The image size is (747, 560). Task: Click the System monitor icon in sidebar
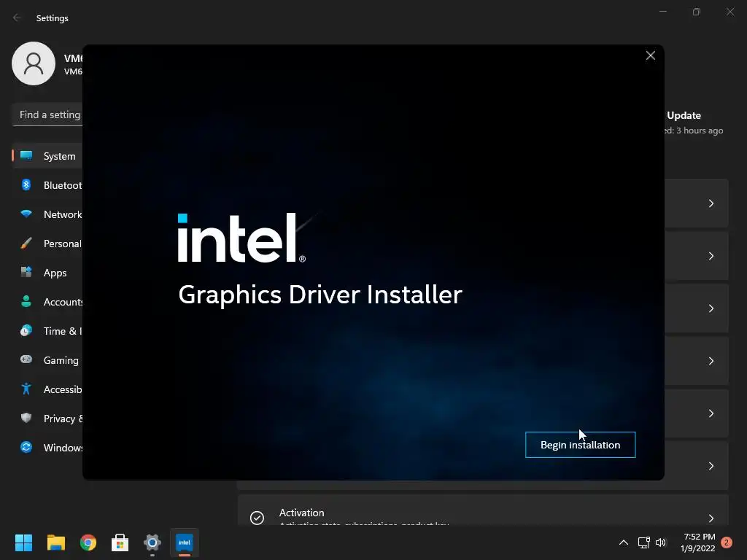click(x=26, y=156)
